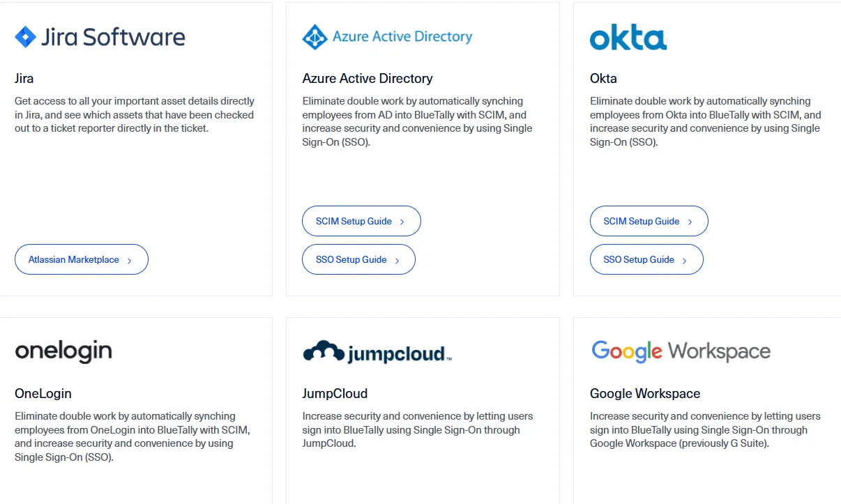Click the Jira Software logo
The image size is (841, 504).
point(100,37)
